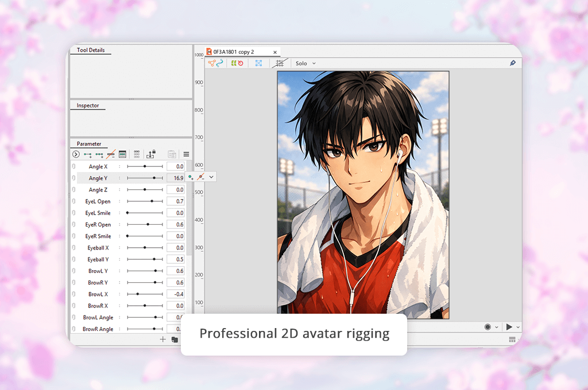Screen dimensions: 588x390
Task: Select the BrowR Y parameter label
Action: 98,283
